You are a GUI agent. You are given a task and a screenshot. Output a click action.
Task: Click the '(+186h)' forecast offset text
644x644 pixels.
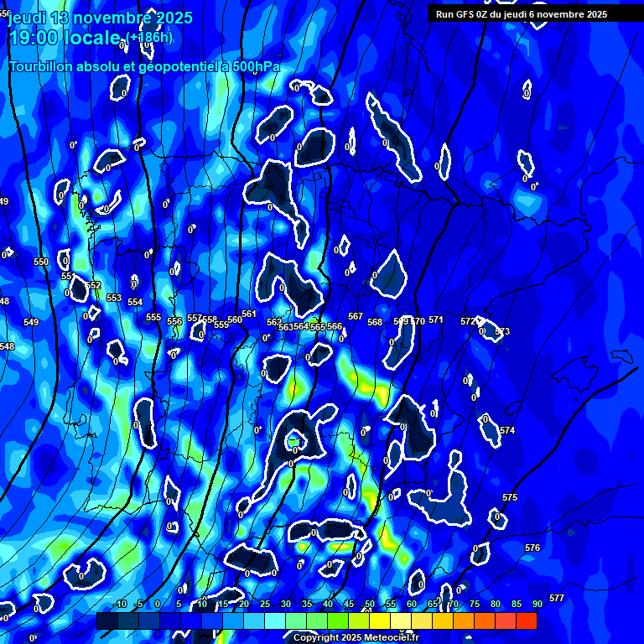point(149,37)
